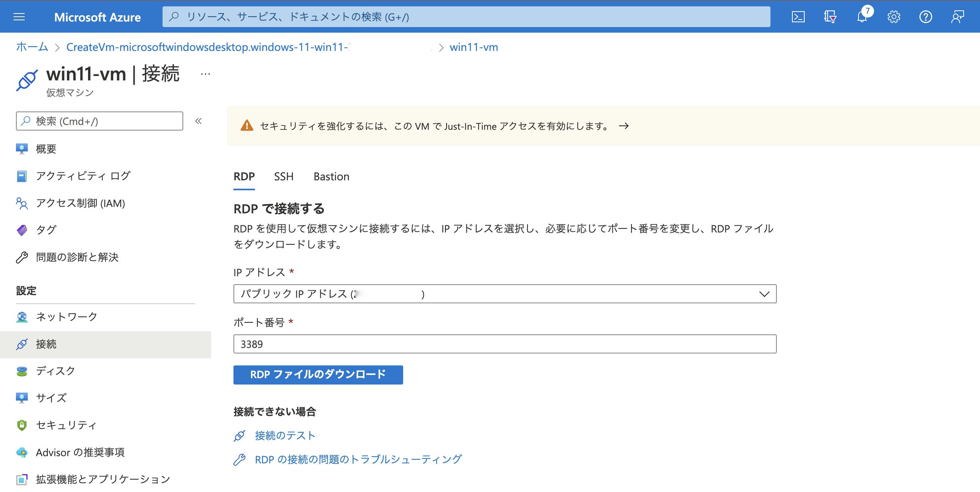Open the タグ section in the sidebar

(46, 230)
